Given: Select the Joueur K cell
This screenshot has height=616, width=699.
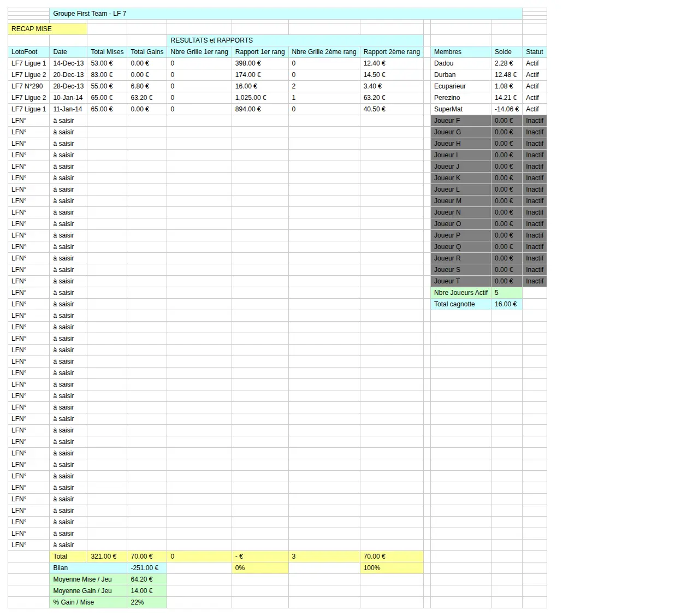Looking at the screenshot, I should pos(461,178).
